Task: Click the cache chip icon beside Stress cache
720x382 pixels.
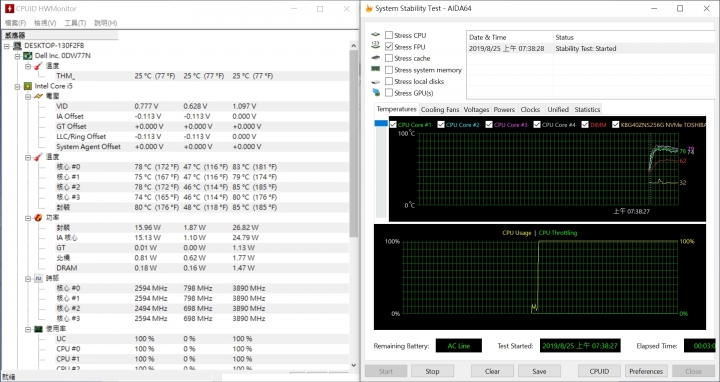Action: [x=376, y=58]
